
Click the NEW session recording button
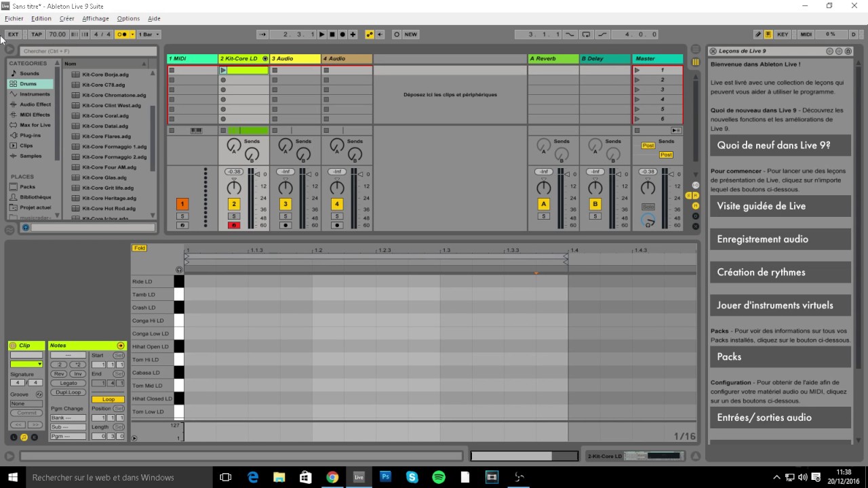point(411,34)
